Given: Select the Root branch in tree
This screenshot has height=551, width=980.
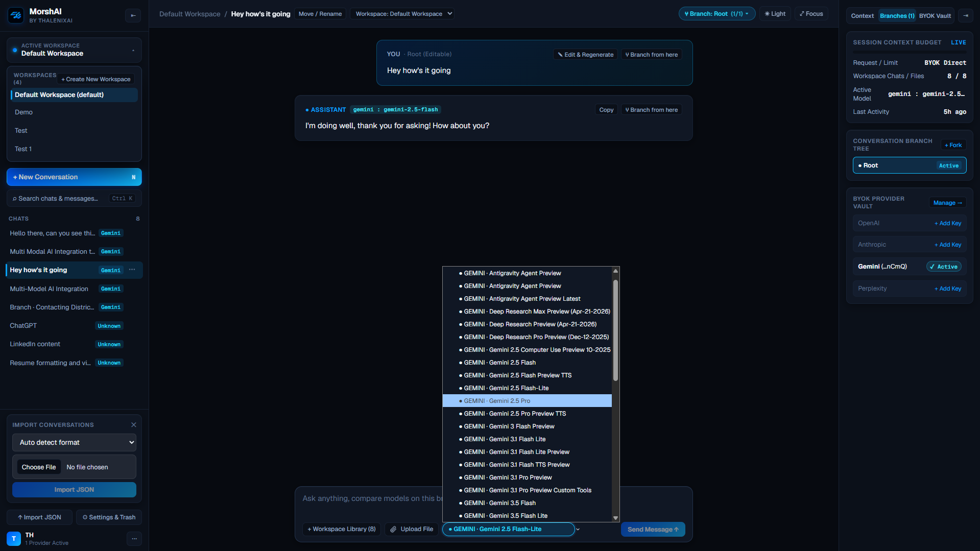Looking at the screenshot, I should (910, 165).
